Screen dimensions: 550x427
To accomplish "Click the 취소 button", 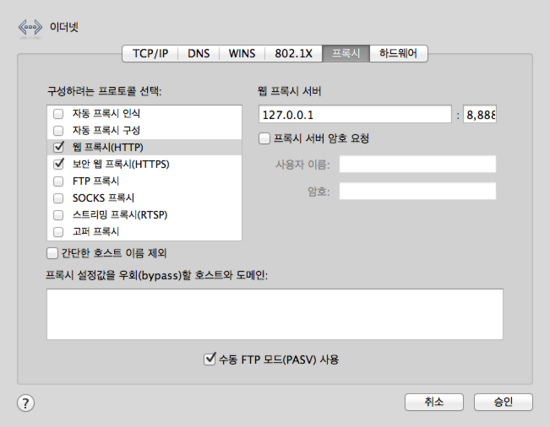I will [x=434, y=402].
